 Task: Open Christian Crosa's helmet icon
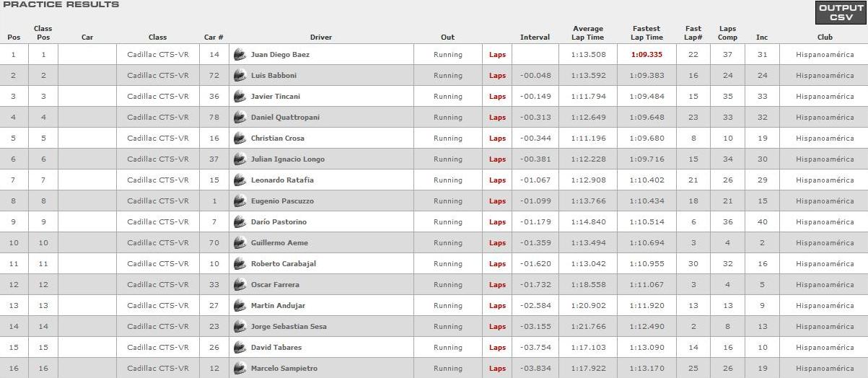tap(240, 138)
